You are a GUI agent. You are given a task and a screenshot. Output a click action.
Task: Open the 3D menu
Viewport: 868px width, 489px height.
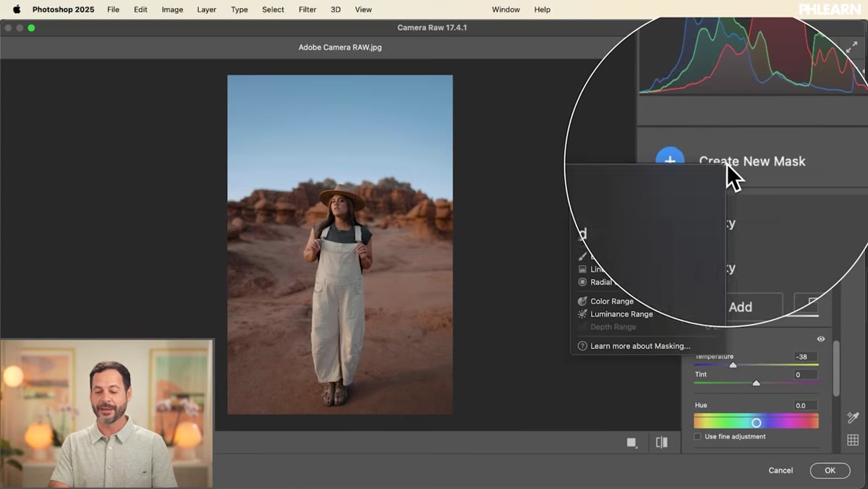(x=336, y=9)
